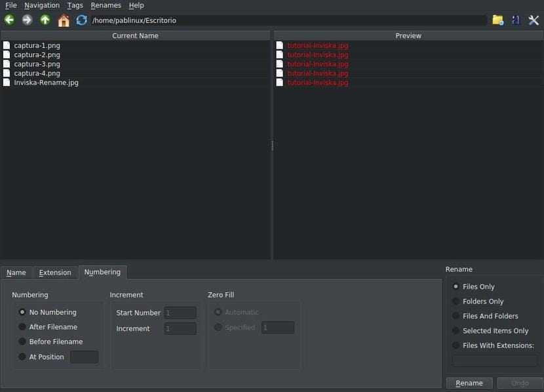Go to the Home folder
Screen dimensions: 544x392
click(x=64, y=20)
